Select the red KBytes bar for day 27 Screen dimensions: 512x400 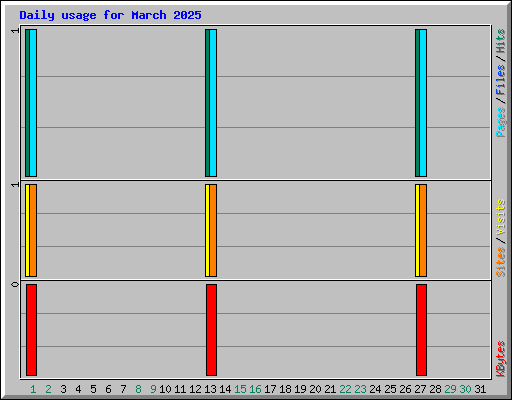(x=421, y=330)
